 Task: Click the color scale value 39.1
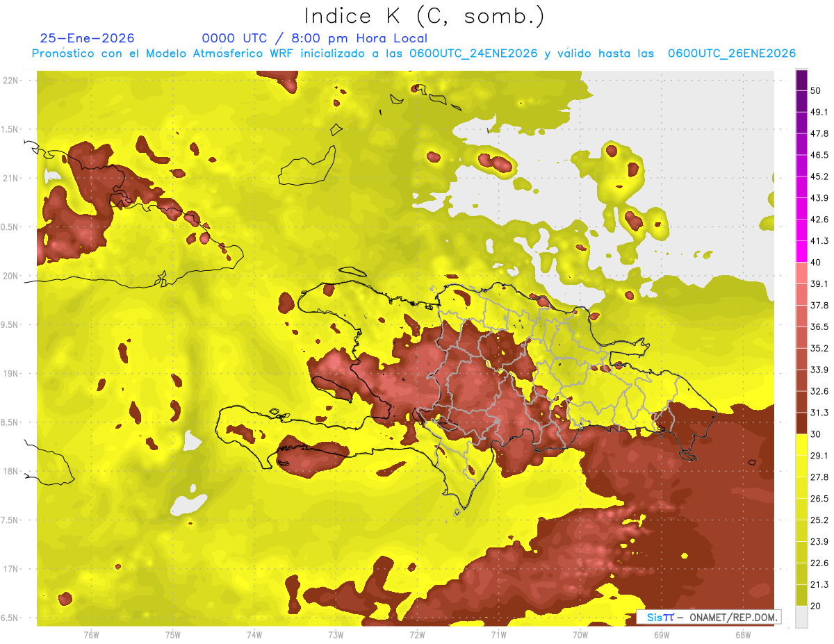(x=819, y=284)
